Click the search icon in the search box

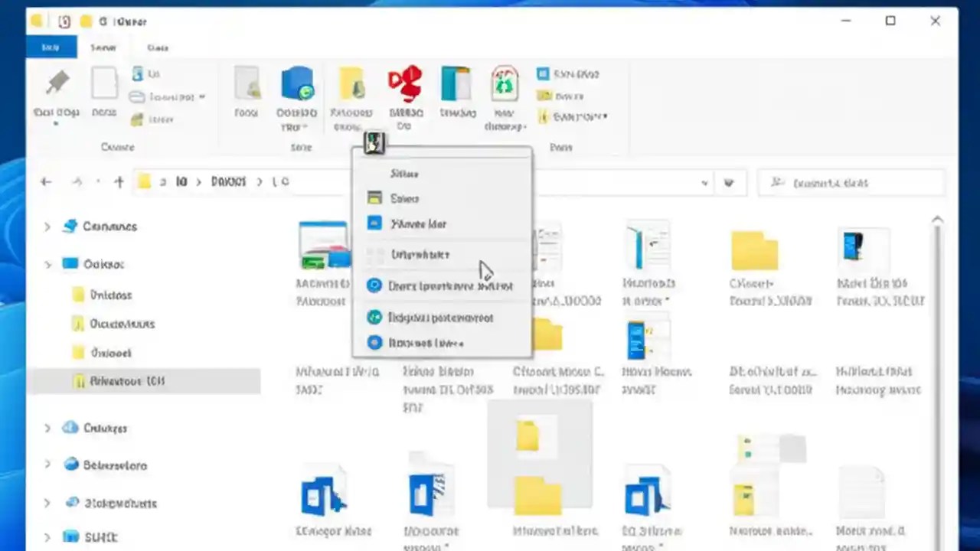(x=777, y=183)
